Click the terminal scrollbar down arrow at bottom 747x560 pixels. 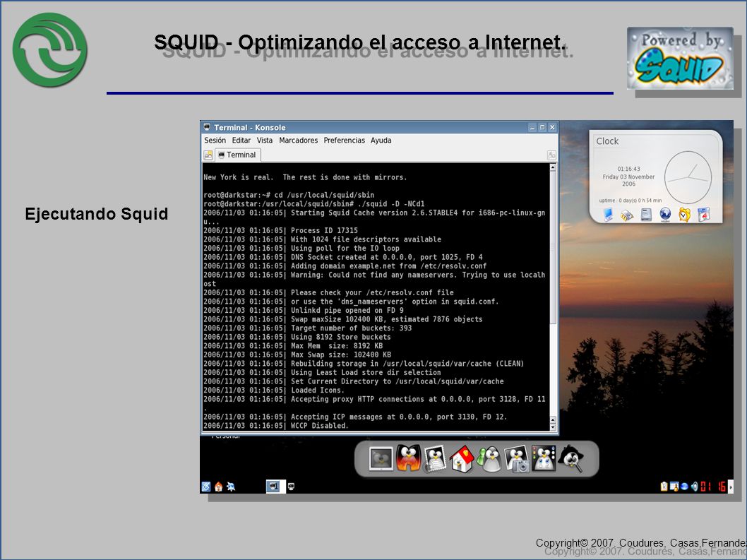click(x=553, y=427)
